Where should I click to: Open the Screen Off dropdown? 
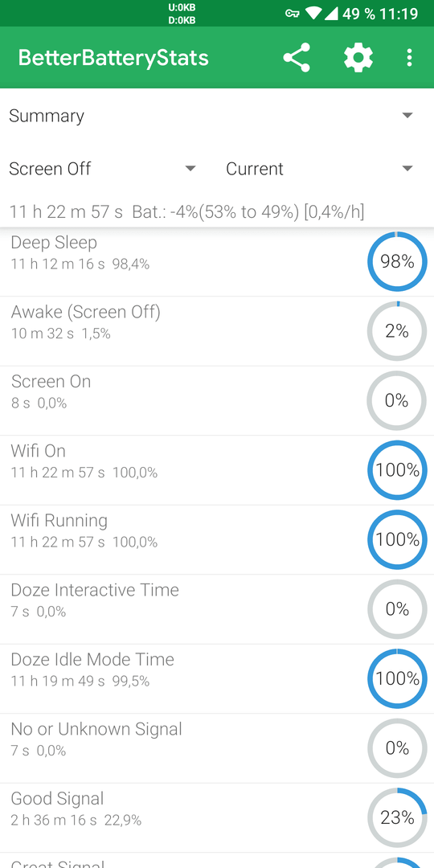click(x=102, y=168)
